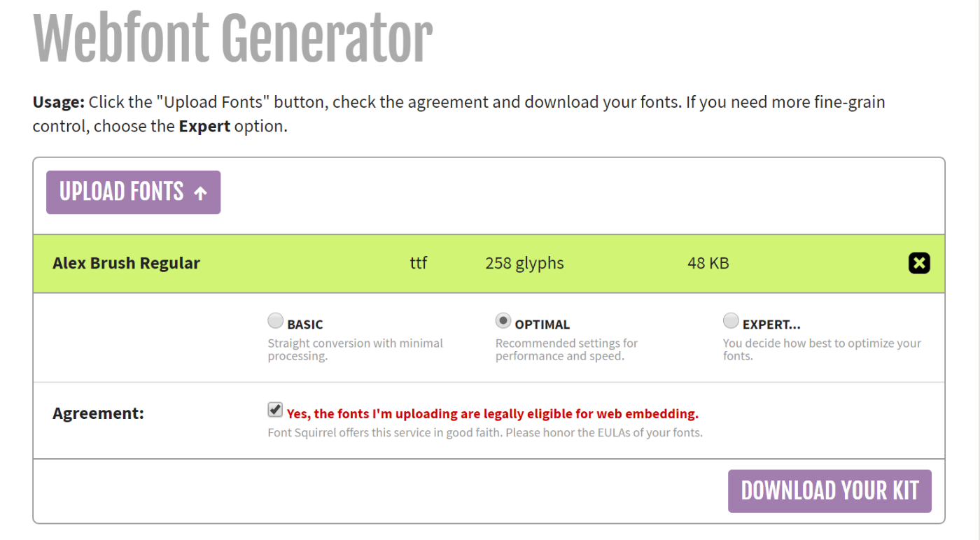Select the BASIC conversion mode
This screenshot has height=540, width=980.
click(x=275, y=320)
